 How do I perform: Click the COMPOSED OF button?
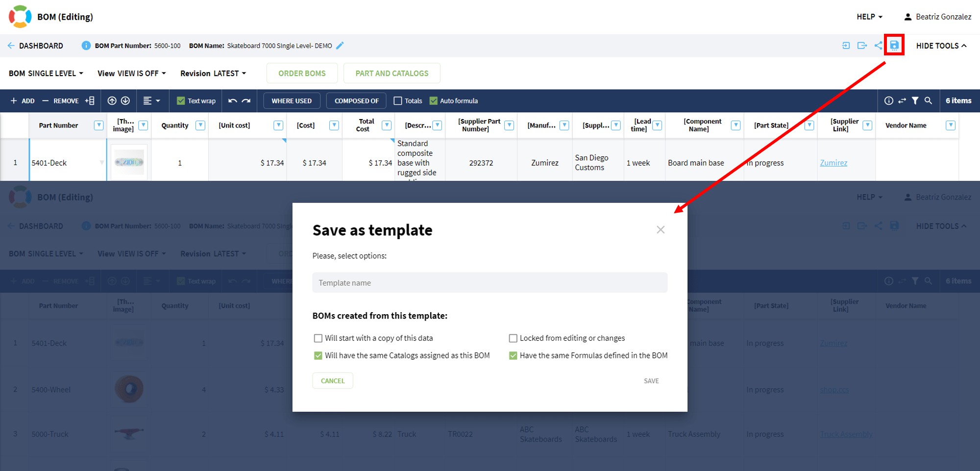[x=356, y=100]
